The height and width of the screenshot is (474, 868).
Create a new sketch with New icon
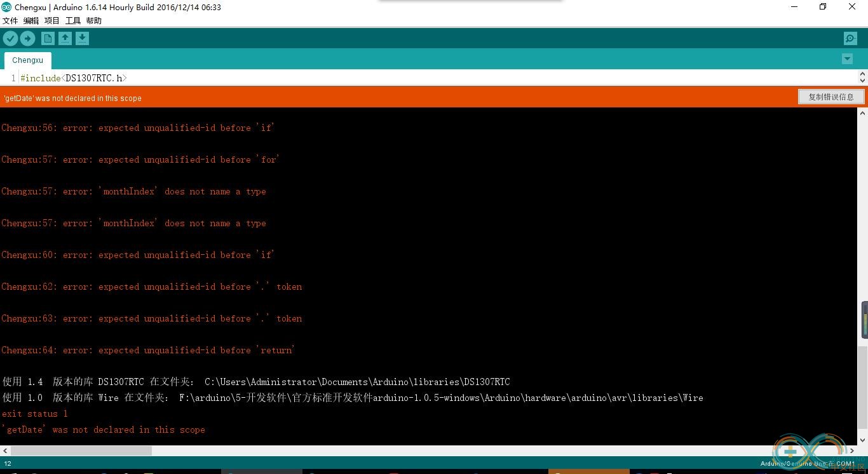pyautogui.click(x=48, y=39)
